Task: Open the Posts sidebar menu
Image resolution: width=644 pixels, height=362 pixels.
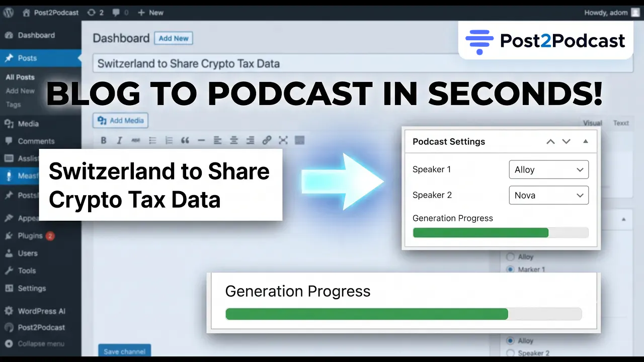Action: point(40,58)
